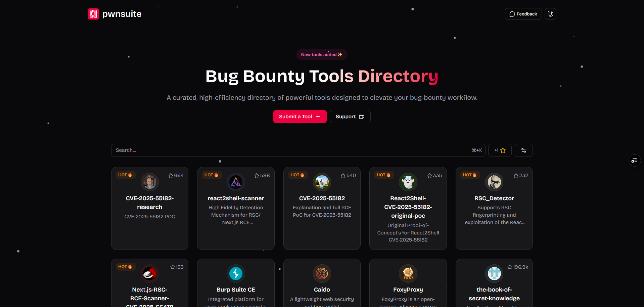Open the Caido card title
The height and width of the screenshot is (307, 644).
[322, 290]
